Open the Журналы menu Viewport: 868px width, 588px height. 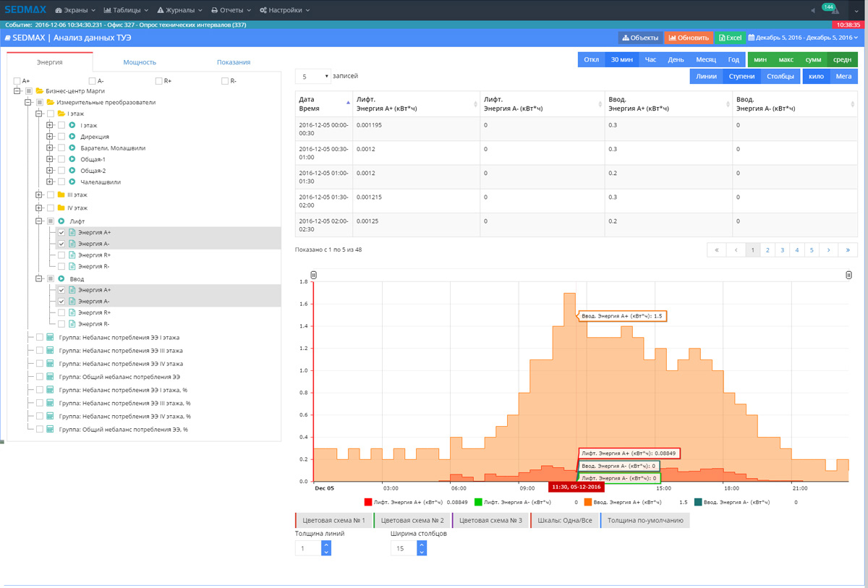178,10
